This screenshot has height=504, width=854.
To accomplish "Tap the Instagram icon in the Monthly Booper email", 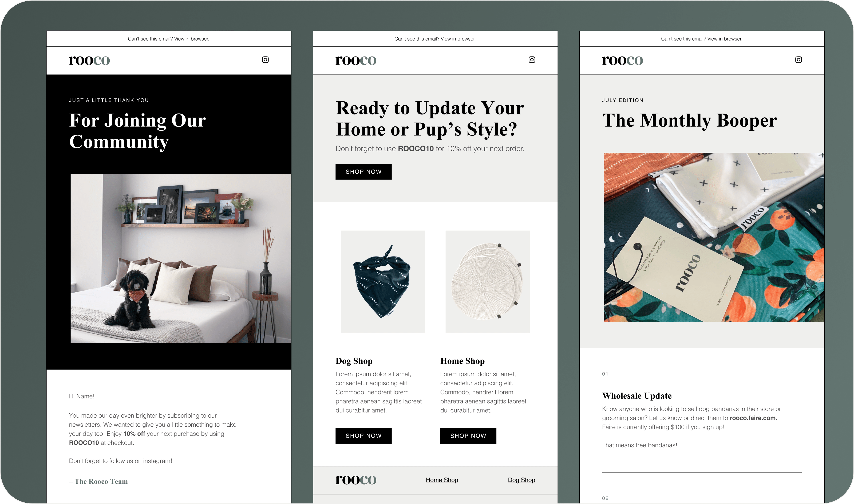I will coord(798,60).
